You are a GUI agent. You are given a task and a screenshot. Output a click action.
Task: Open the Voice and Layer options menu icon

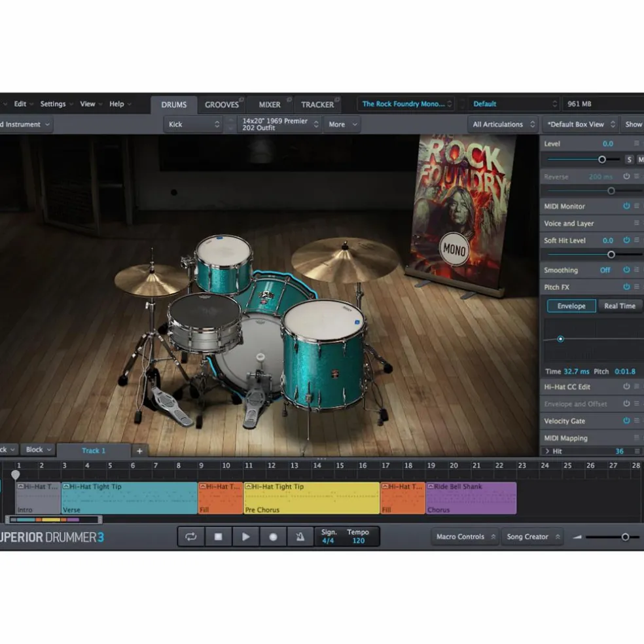coord(636,223)
